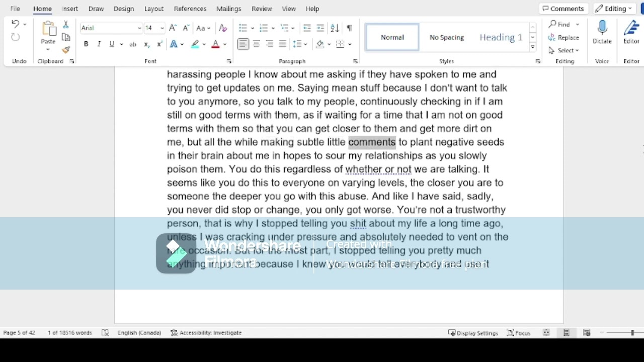Switch to the Layout tab
The width and height of the screenshot is (644, 362).
coord(154,9)
